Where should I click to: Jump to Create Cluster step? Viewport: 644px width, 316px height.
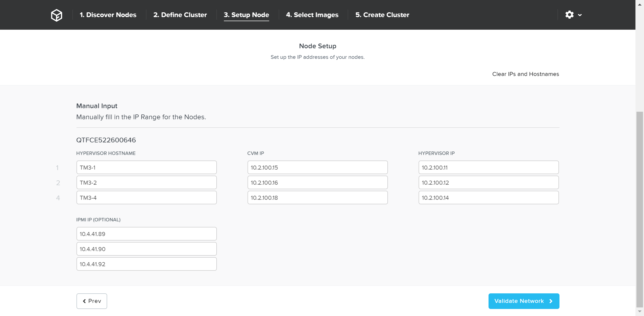382,15
